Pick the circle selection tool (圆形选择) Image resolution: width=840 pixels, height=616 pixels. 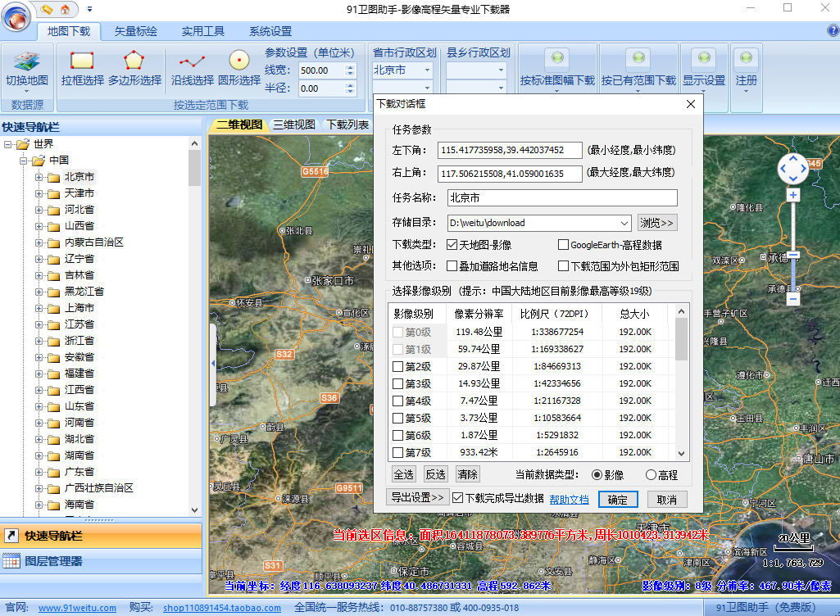pos(238,61)
